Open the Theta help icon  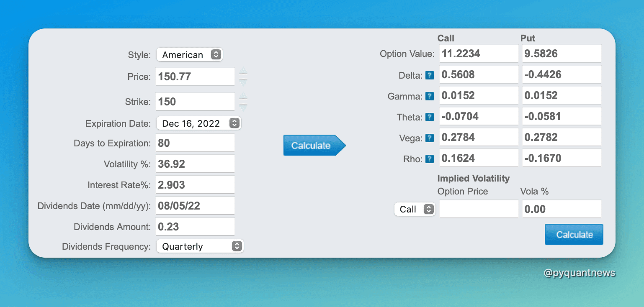(429, 117)
